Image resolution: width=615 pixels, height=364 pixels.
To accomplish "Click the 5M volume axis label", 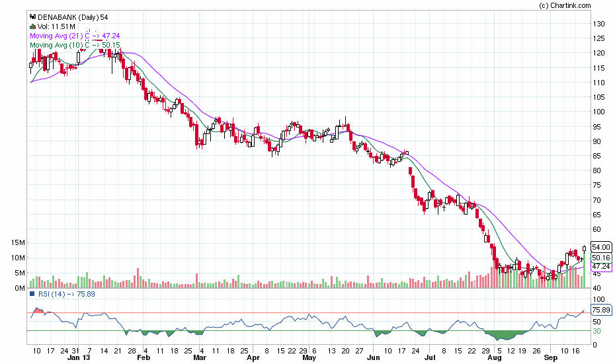I will click(x=20, y=273).
